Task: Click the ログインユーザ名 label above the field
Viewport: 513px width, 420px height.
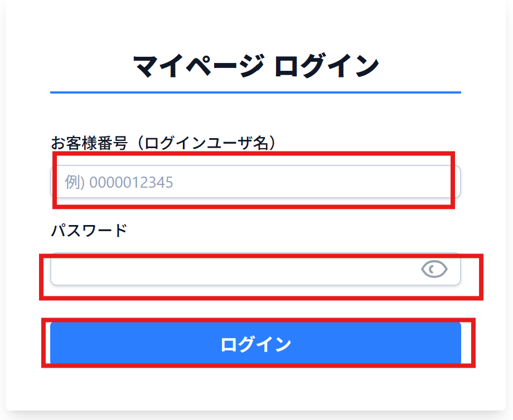Action: 164,143
